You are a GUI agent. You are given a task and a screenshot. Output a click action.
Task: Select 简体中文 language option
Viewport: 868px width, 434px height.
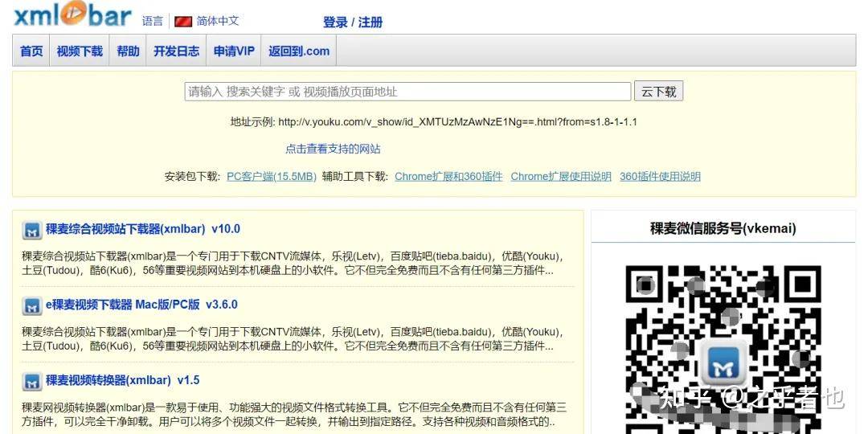pyautogui.click(x=218, y=21)
